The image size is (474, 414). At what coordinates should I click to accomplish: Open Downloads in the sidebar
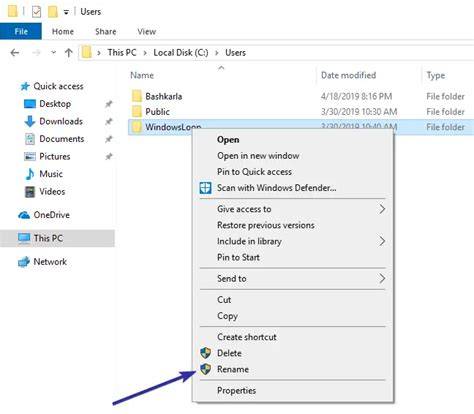pos(61,121)
